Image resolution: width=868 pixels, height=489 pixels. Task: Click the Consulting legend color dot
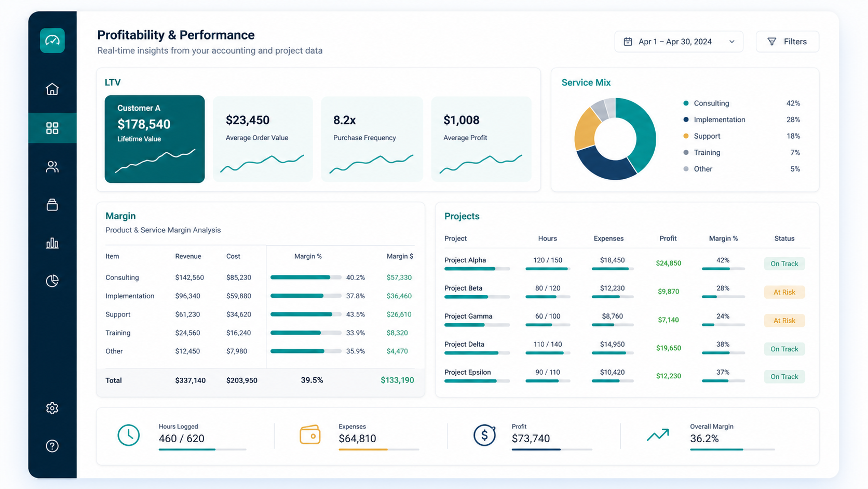686,103
